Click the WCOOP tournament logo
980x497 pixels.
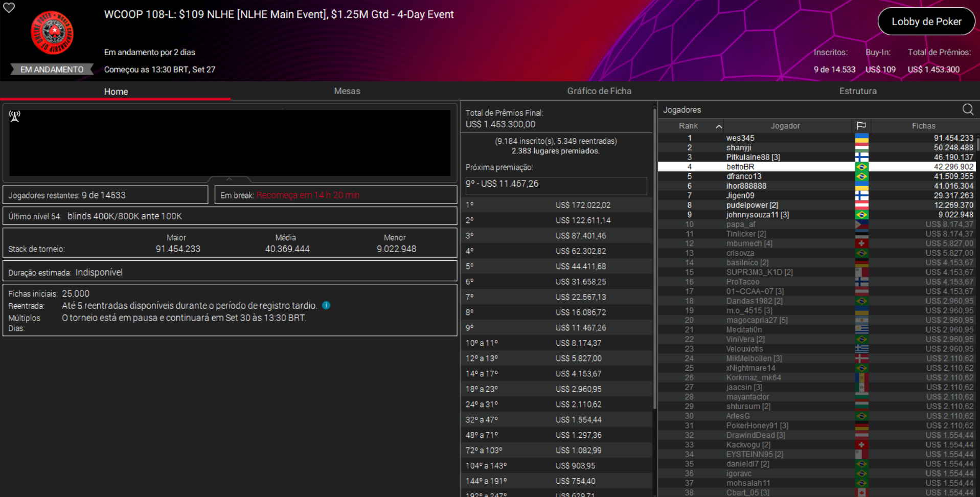[52, 33]
